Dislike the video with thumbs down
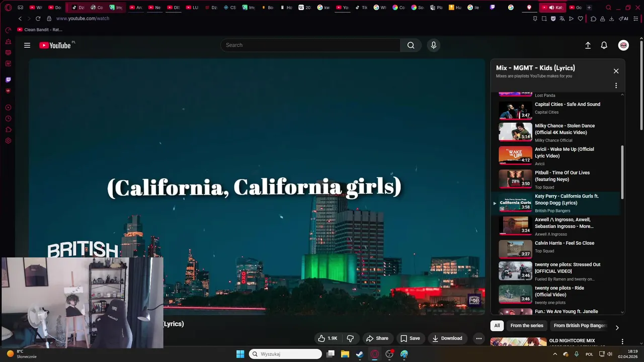The height and width of the screenshot is (362, 644). (351, 338)
